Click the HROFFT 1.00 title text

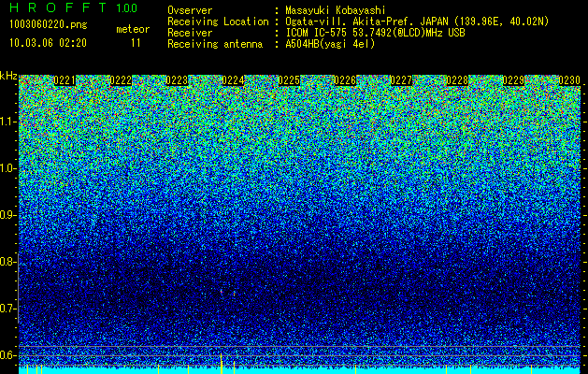pyautogui.click(x=74, y=7)
